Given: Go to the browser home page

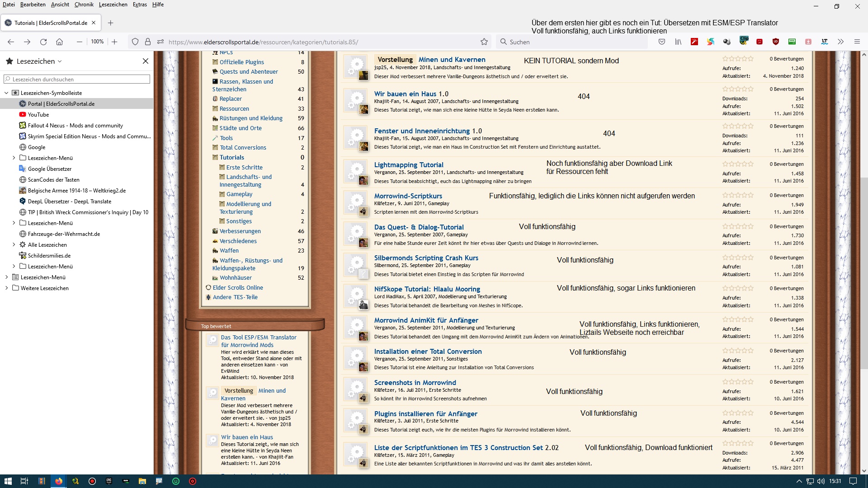Looking at the screenshot, I should click(x=59, y=42).
